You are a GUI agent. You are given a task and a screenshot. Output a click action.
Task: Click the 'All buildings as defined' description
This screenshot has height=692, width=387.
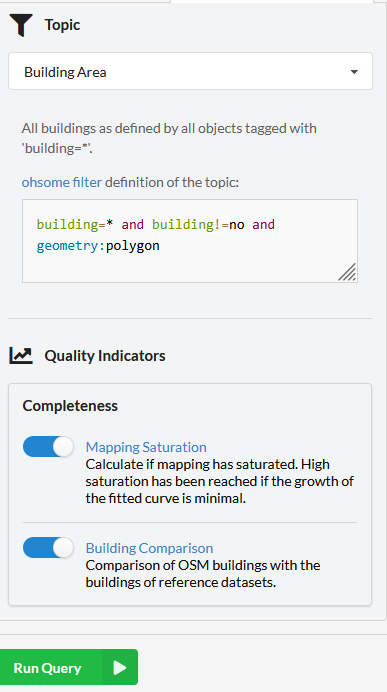click(169, 138)
